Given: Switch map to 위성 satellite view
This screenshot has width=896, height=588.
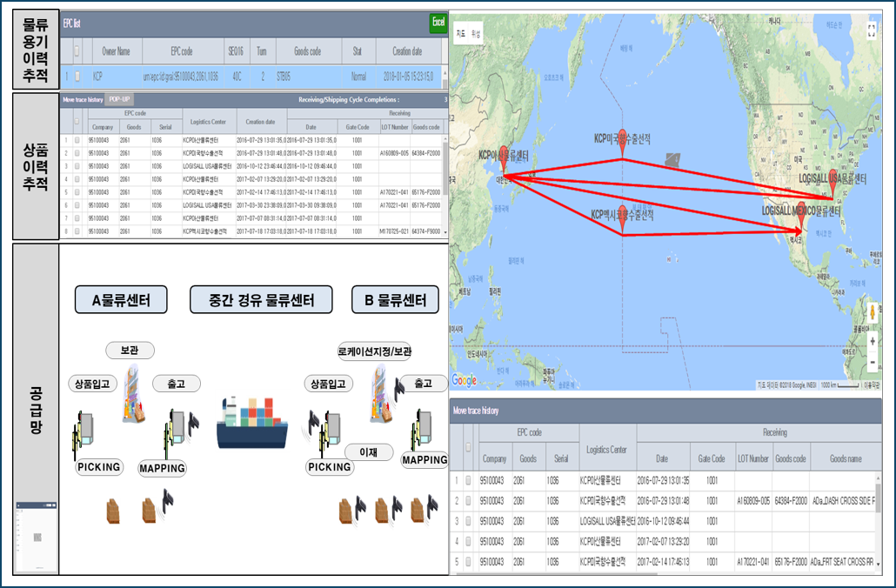Looking at the screenshot, I should tap(476, 34).
